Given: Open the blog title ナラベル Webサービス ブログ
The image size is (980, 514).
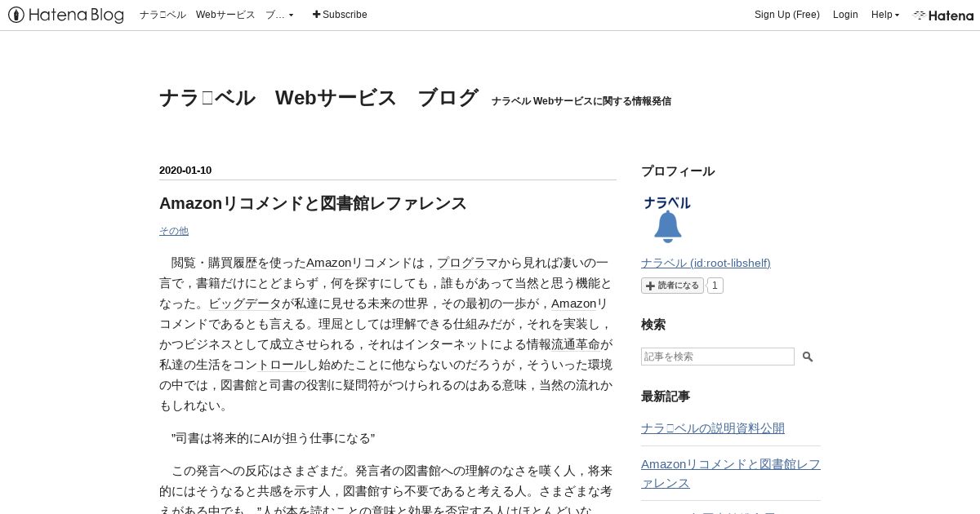Looking at the screenshot, I should tap(318, 98).
